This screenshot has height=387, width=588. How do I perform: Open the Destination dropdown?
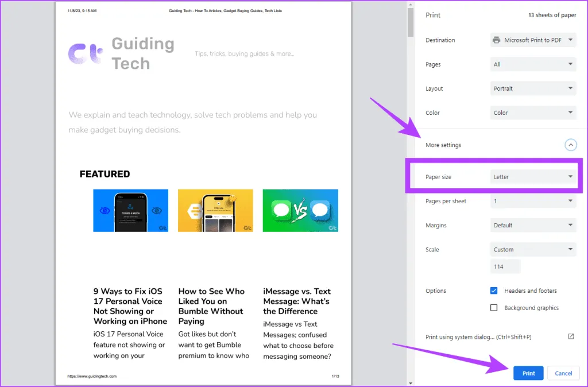pos(533,40)
